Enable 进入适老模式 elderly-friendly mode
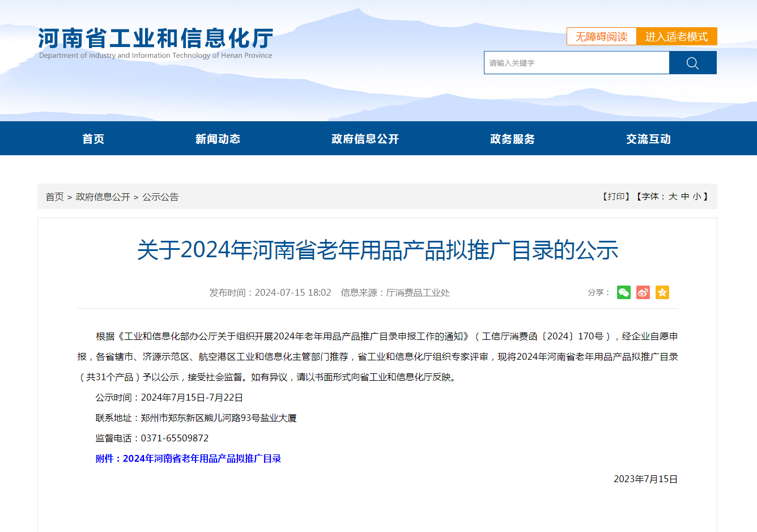757x532 pixels. click(x=677, y=36)
